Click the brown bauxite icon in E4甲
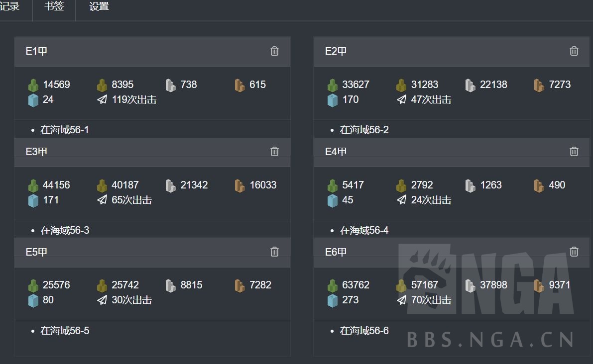Image resolution: width=593 pixels, height=364 pixels. pos(539,185)
